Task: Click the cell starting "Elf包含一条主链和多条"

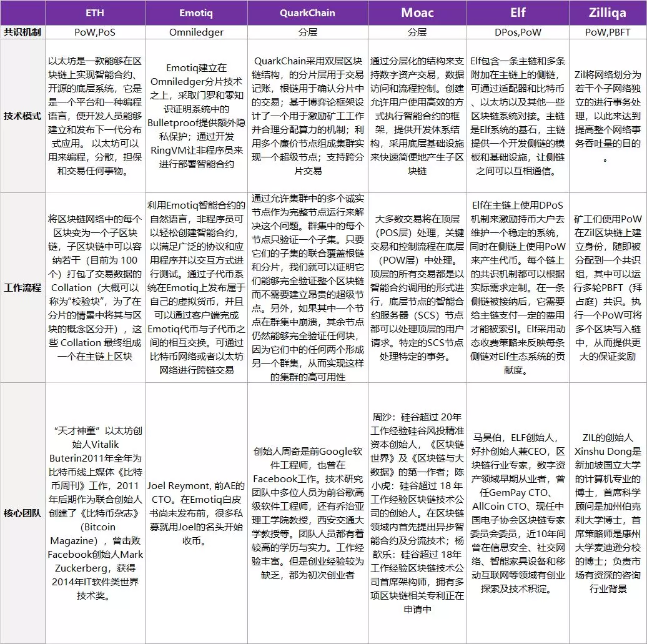Action: tap(518, 116)
